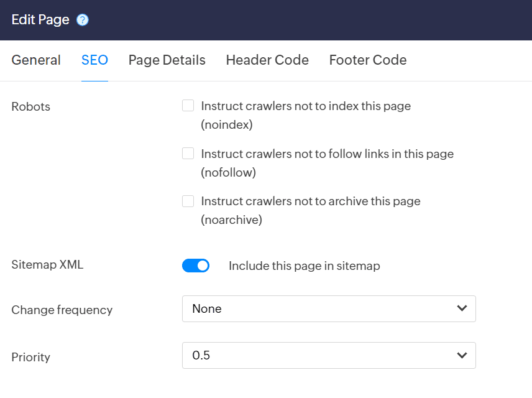Tick the noarchive checkbox
Screen dimensions: 532x398
188,201
